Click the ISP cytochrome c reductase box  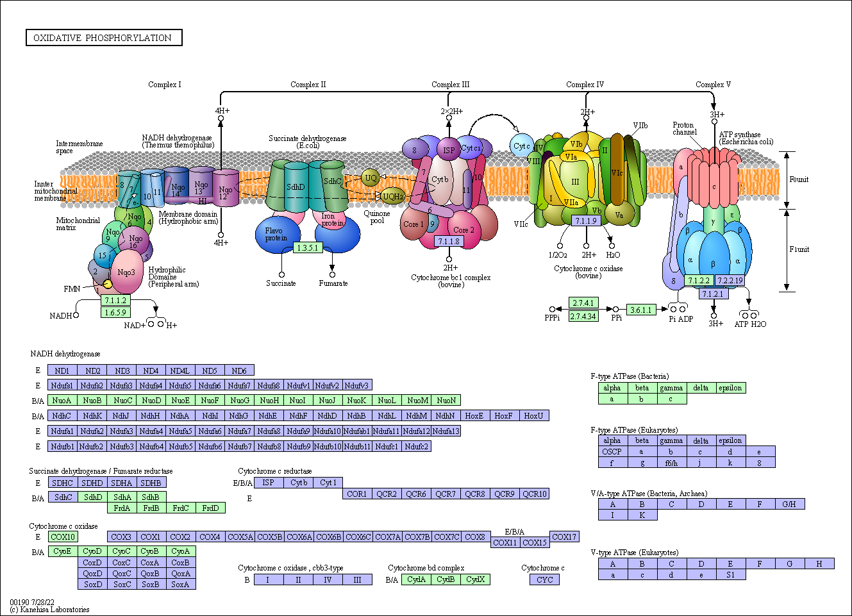[x=269, y=483]
